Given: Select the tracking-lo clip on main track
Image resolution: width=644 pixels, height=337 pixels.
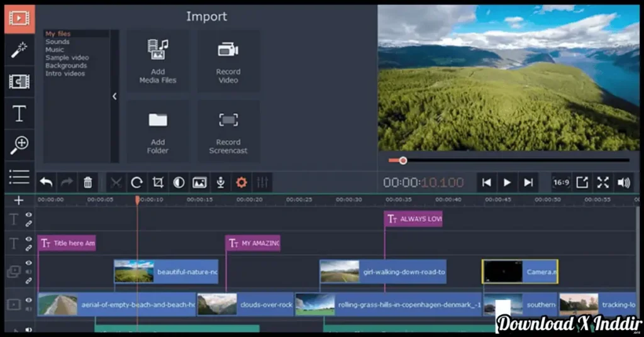Looking at the screenshot, I should point(597,304).
